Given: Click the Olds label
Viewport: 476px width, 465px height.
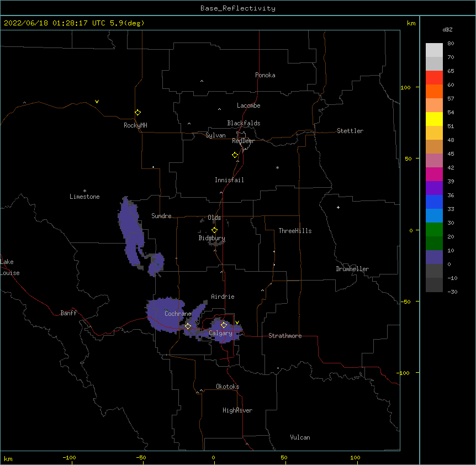Looking at the screenshot, I should tap(214, 218).
